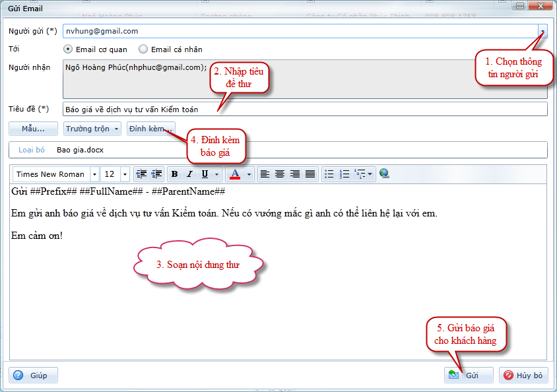The width and height of the screenshot is (557, 392).
Task: Open the Times New Roman font list
Action: [x=94, y=174]
